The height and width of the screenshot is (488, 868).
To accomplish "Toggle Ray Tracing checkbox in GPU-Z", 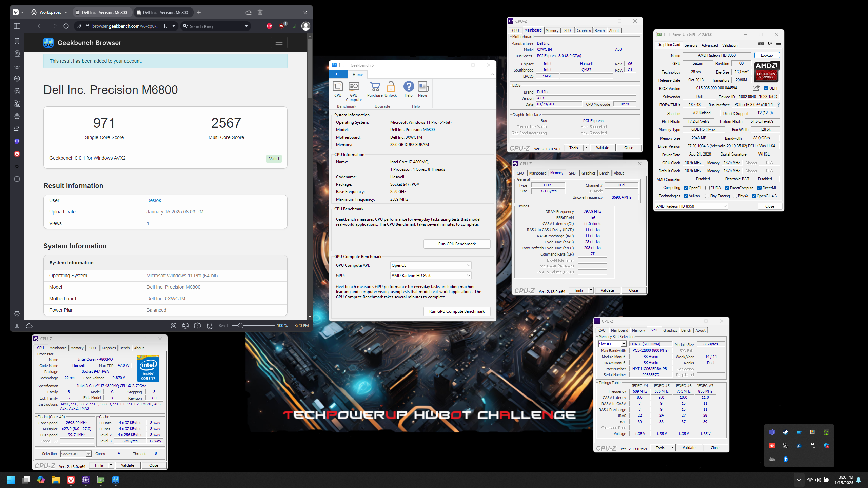I will point(707,196).
